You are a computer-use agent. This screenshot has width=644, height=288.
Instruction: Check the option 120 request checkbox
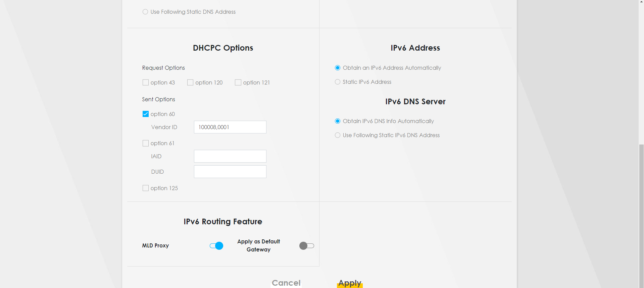click(x=190, y=82)
